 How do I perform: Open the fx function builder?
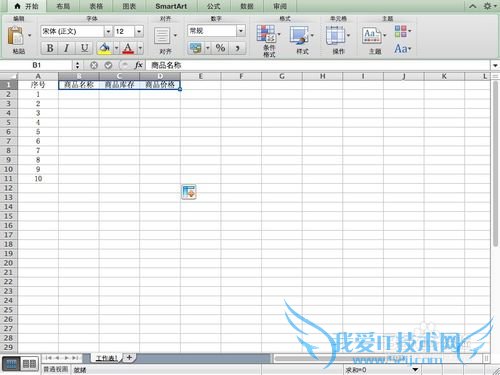tap(138, 65)
